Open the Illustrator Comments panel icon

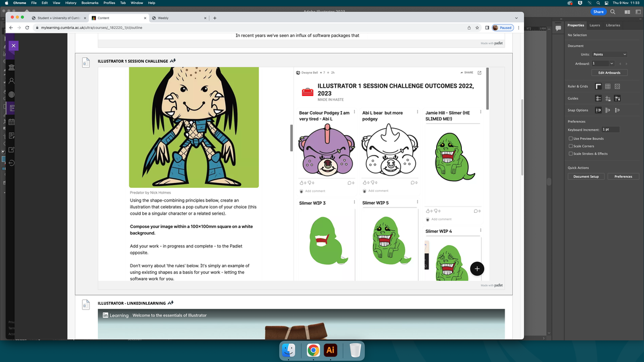pos(558,28)
